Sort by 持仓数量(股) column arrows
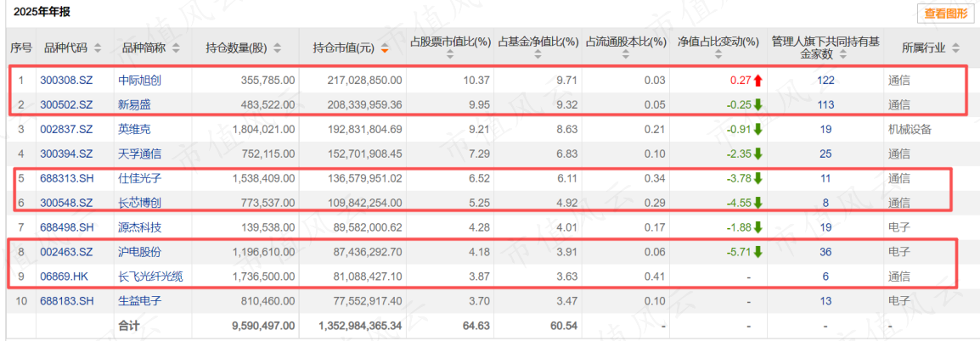This screenshot has width=980, height=341. (278, 48)
